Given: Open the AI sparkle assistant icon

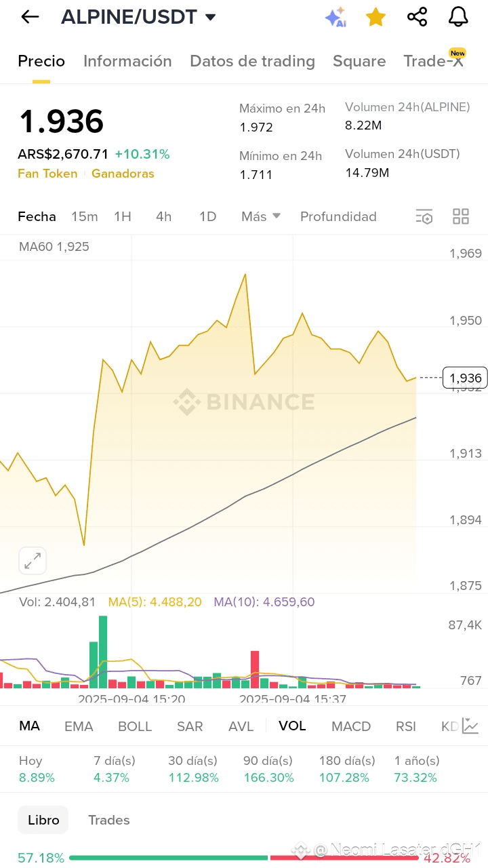Looking at the screenshot, I should (x=335, y=17).
